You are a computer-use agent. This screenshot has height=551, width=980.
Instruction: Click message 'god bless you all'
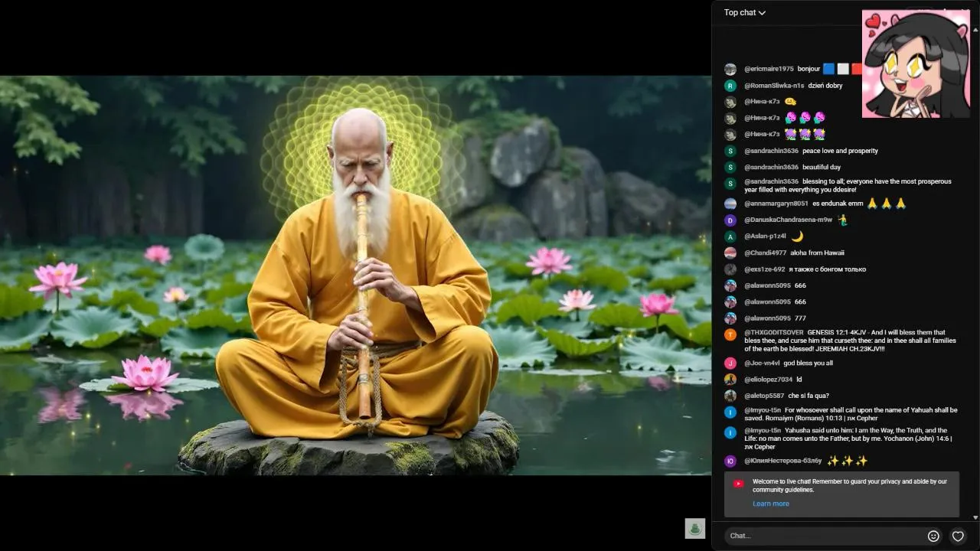808,364
